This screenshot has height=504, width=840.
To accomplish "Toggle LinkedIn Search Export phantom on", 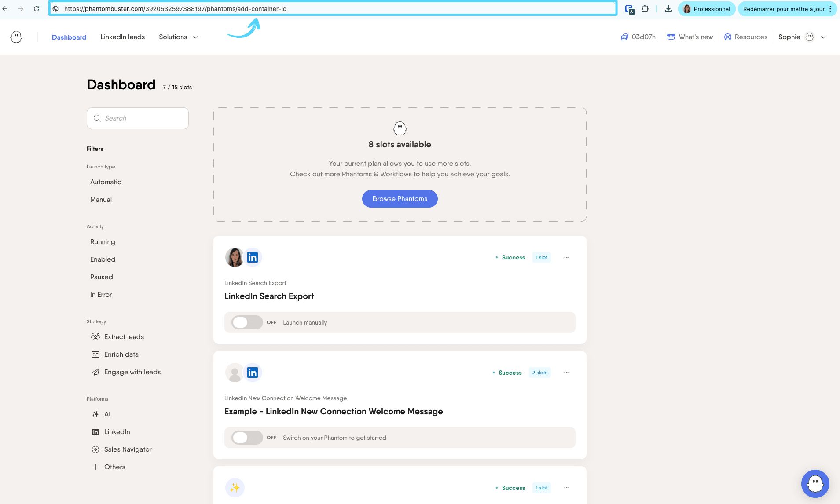I will (247, 322).
